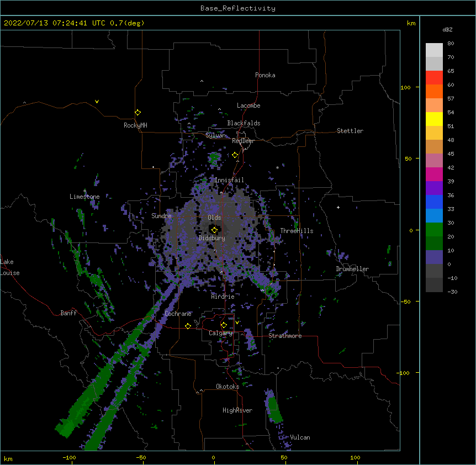Click the ThreeHills label

coord(297,231)
